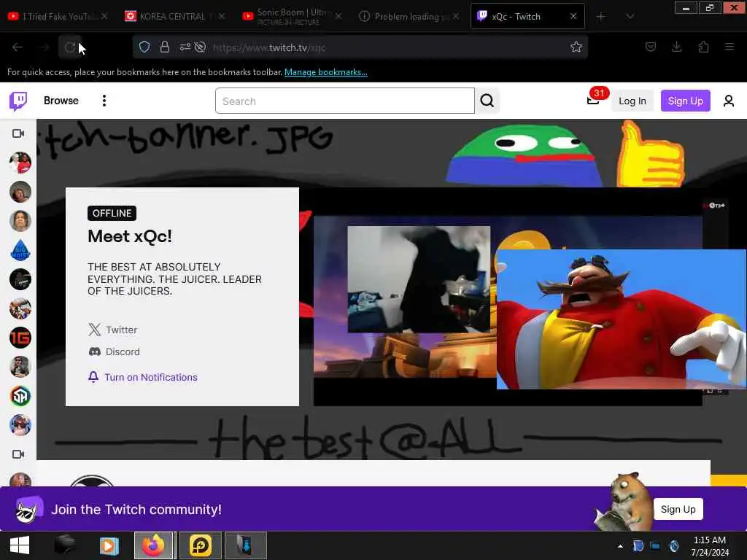Open xQc's Discord link
747x560 pixels.
pyautogui.click(x=115, y=351)
